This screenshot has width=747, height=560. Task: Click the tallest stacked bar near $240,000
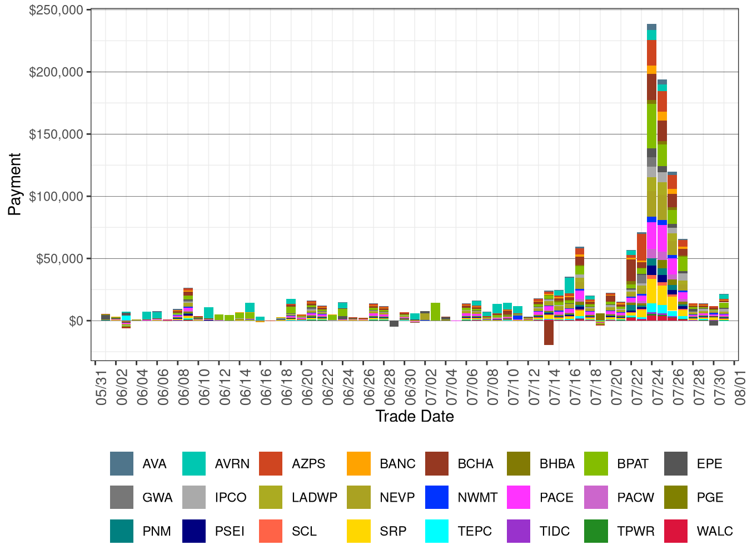(651, 172)
